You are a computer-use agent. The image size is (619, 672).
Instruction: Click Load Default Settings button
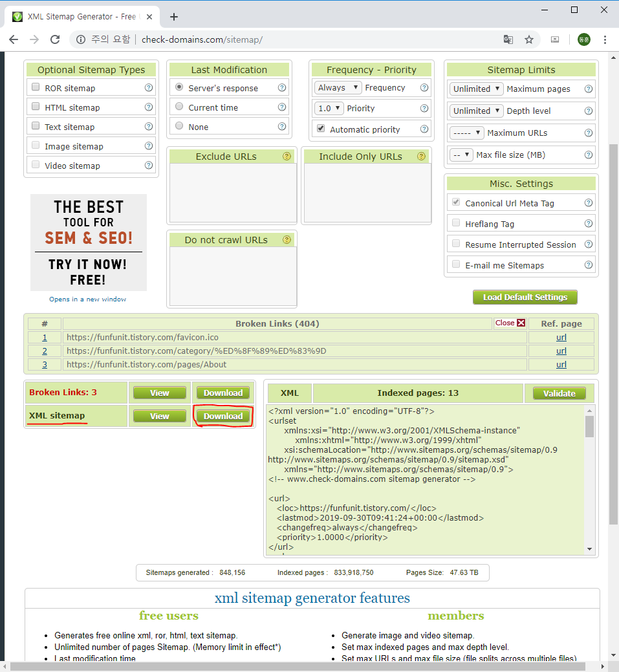click(525, 297)
